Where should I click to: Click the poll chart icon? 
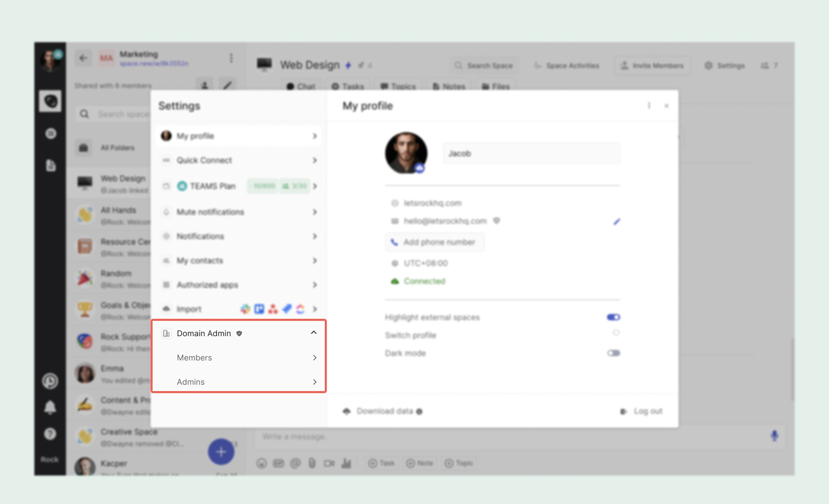click(x=346, y=463)
